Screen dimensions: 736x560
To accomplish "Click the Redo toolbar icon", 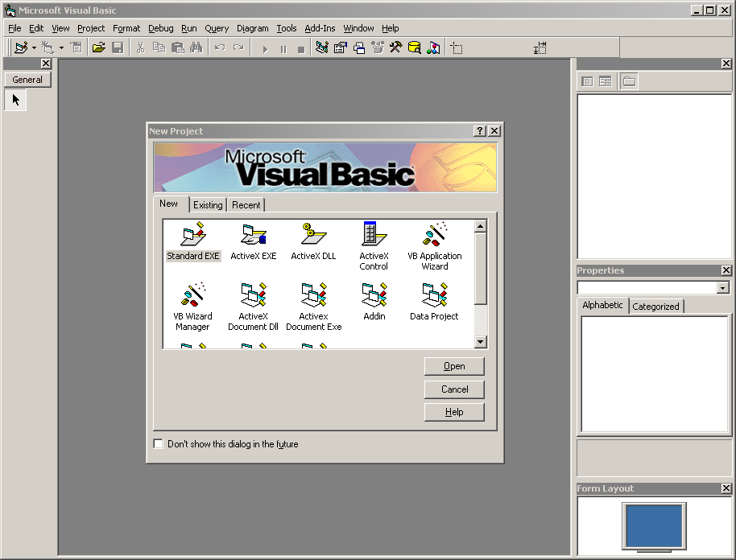I will (238, 47).
